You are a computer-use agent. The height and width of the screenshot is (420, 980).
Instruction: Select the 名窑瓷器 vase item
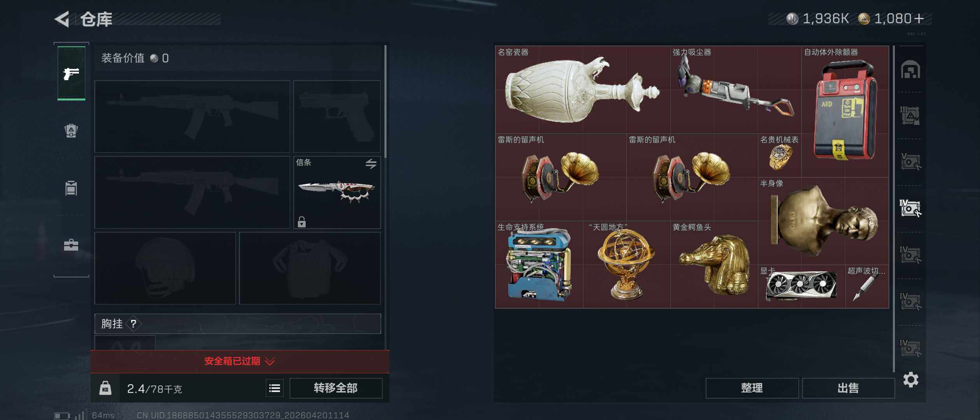(583, 90)
